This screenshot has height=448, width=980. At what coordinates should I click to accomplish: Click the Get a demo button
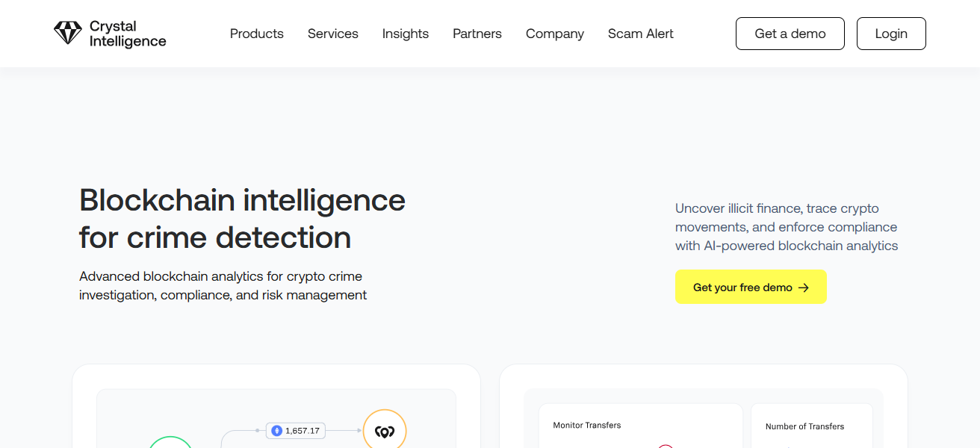tap(790, 34)
